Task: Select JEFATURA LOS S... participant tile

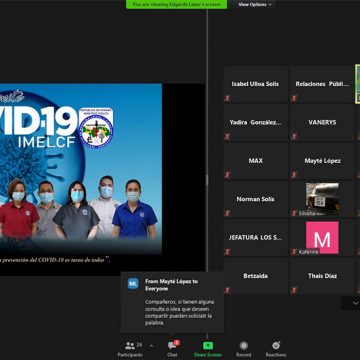Action: tap(256, 237)
